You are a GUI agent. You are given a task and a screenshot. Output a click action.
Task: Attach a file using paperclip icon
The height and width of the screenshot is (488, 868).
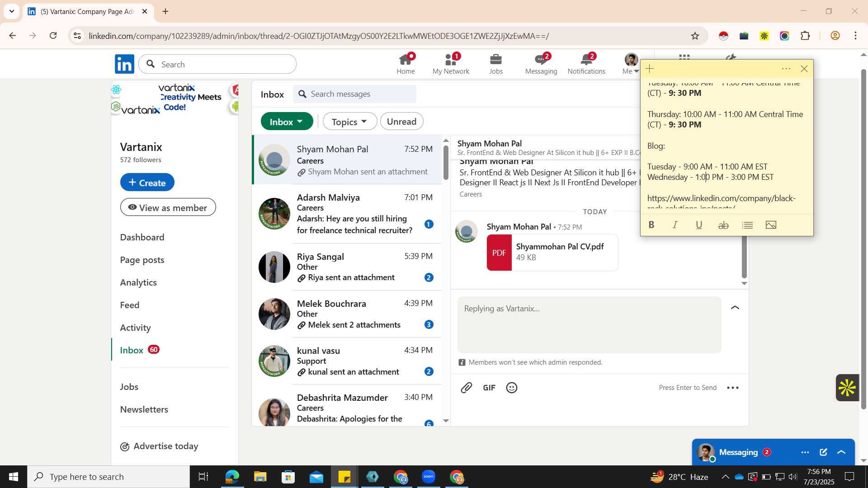pos(467,388)
